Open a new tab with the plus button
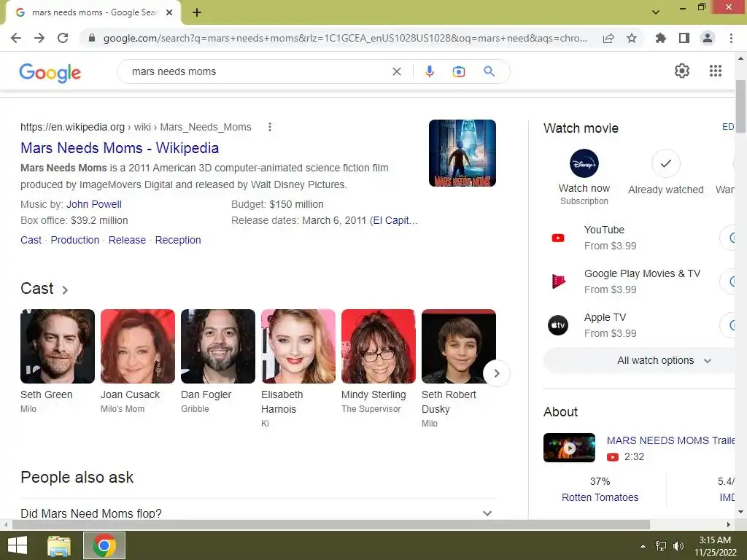The image size is (747, 560). (197, 12)
